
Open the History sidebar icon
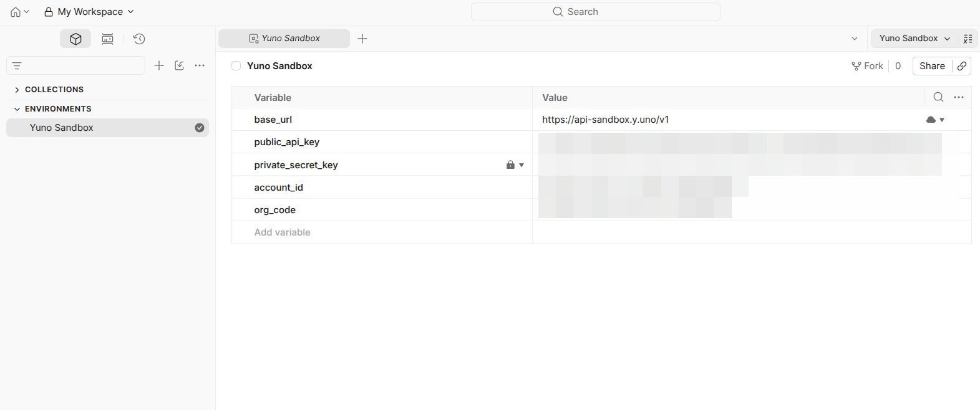(139, 39)
